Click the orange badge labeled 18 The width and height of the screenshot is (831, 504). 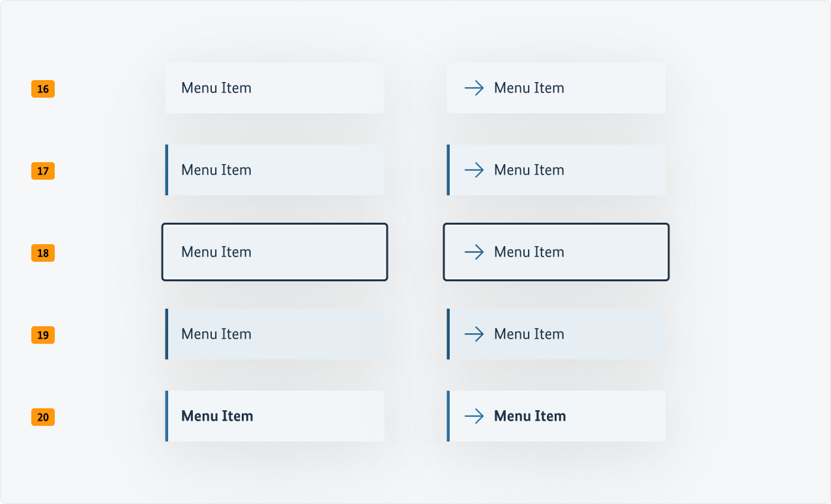pyautogui.click(x=43, y=253)
